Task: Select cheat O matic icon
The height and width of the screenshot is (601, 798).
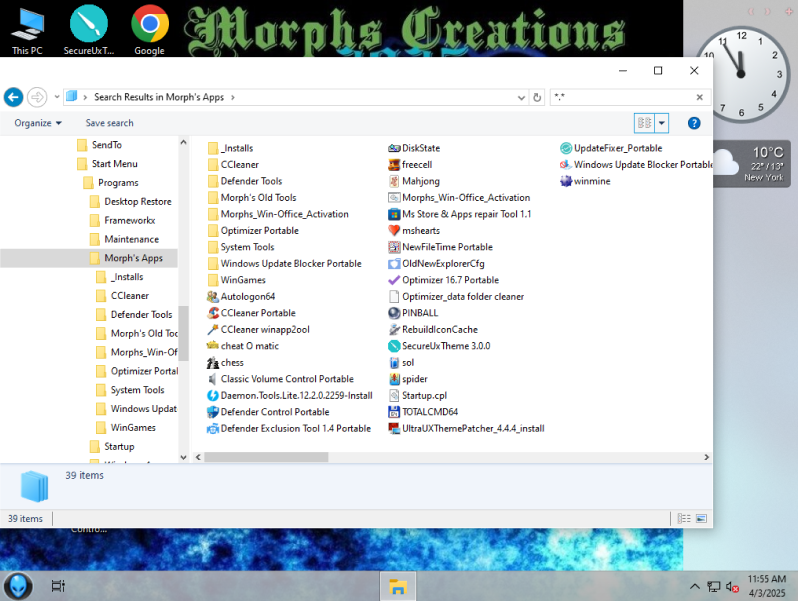Action: pyautogui.click(x=213, y=346)
